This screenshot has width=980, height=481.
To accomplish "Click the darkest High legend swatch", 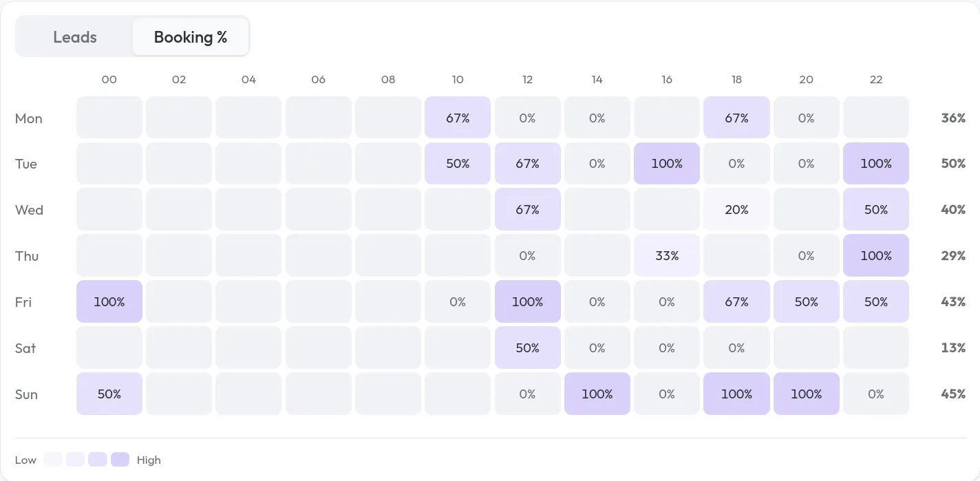I will (120, 460).
